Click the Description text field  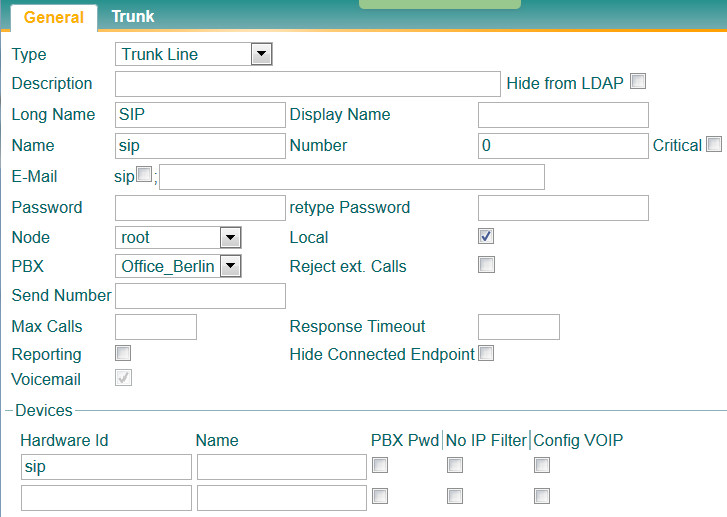[307, 84]
